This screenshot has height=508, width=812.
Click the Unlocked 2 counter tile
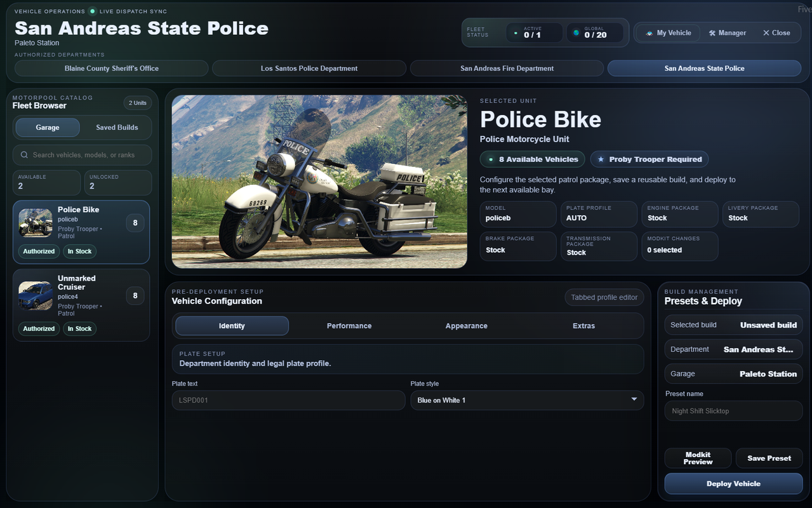tap(118, 183)
